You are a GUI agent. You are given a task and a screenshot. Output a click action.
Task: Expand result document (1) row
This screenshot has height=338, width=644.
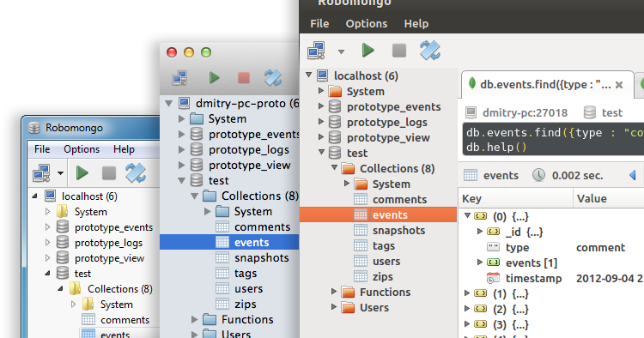coord(467,293)
